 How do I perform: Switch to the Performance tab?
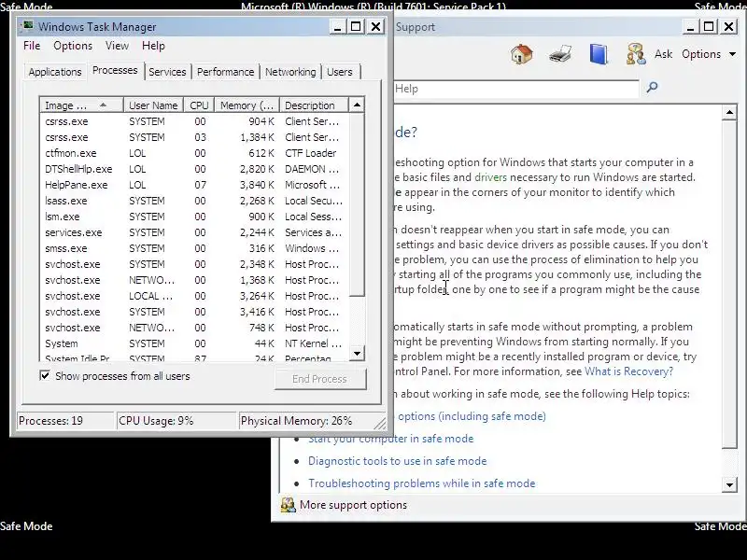(x=225, y=72)
